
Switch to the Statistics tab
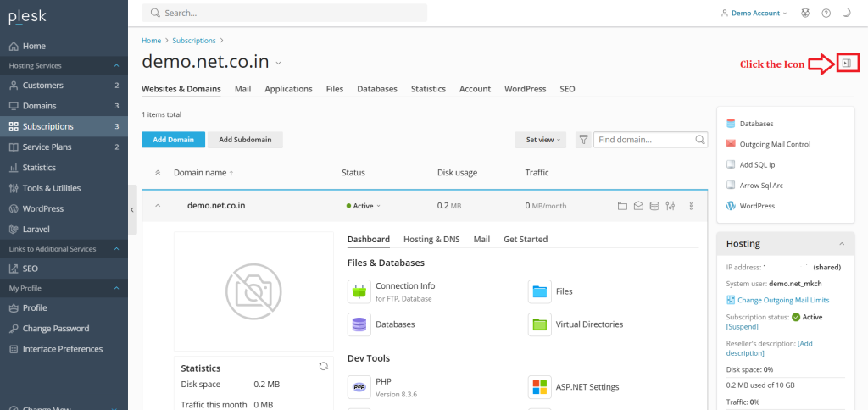(x=428, y=89)
